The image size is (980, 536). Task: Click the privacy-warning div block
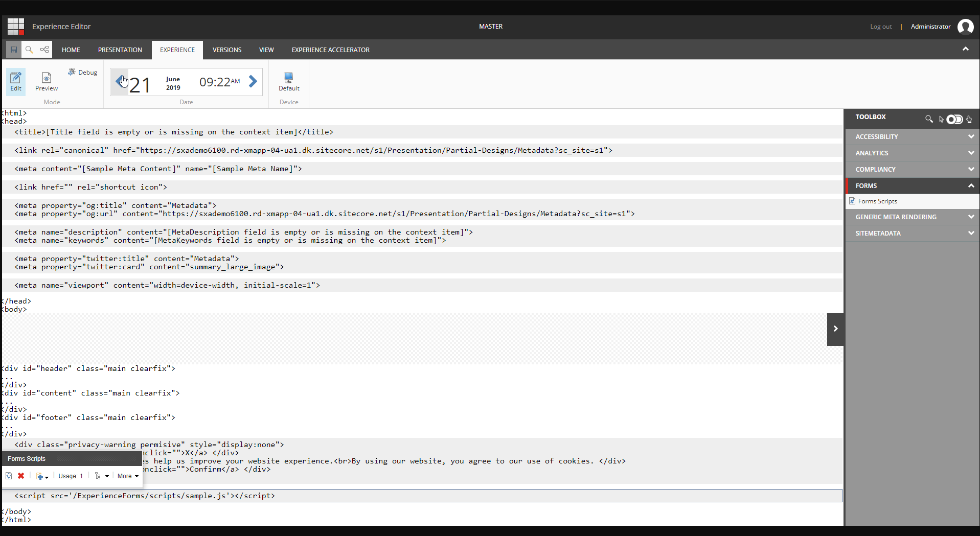422,461
